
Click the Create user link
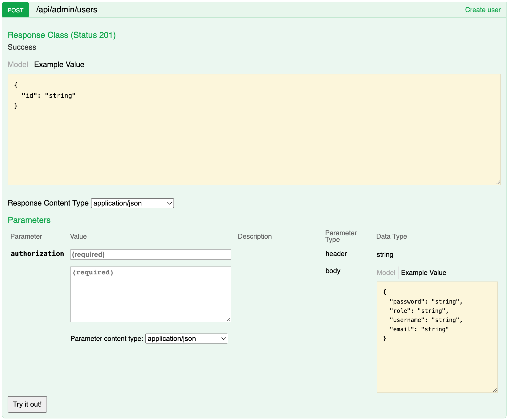tap(483, 10)
